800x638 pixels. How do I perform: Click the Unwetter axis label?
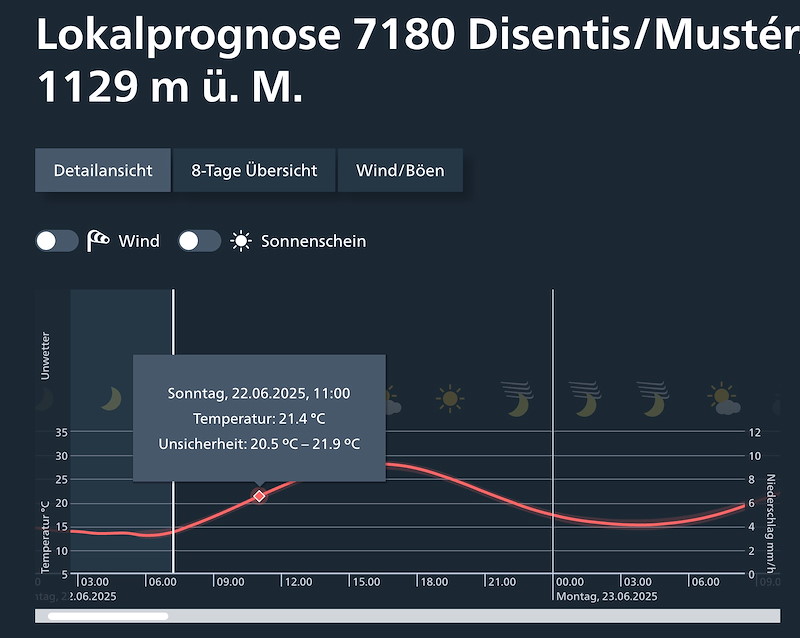click(45, 356)
